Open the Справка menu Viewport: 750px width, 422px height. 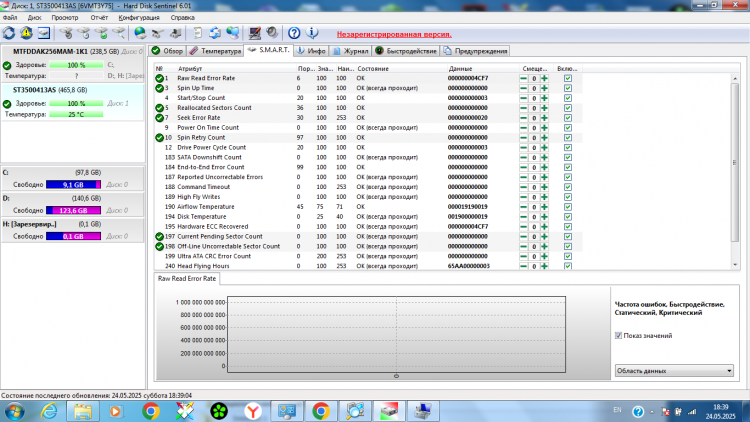[182, 17]
